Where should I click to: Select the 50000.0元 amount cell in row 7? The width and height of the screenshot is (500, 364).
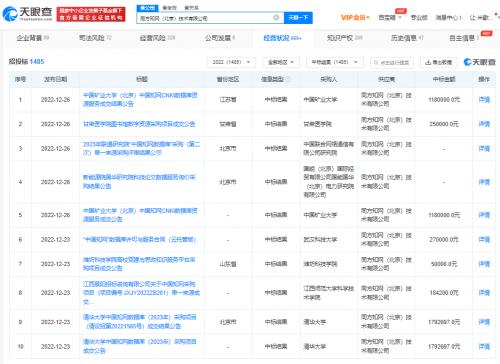coord(444,264)
